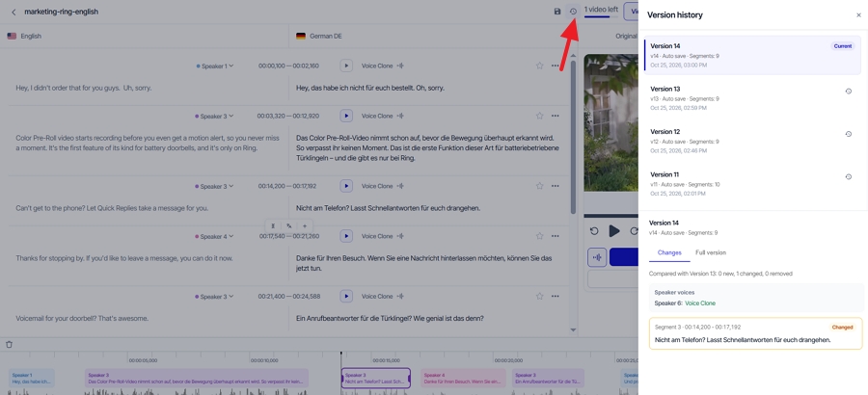Click the transcript vertical scrollbar
The height and width of the screenshot is (395, 868).
[574, 137]
